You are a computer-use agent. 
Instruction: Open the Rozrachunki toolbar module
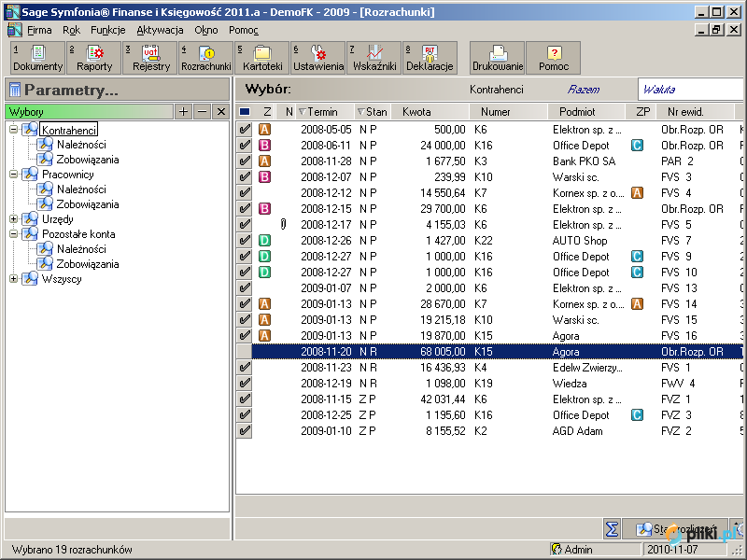(x=205, y=58)
